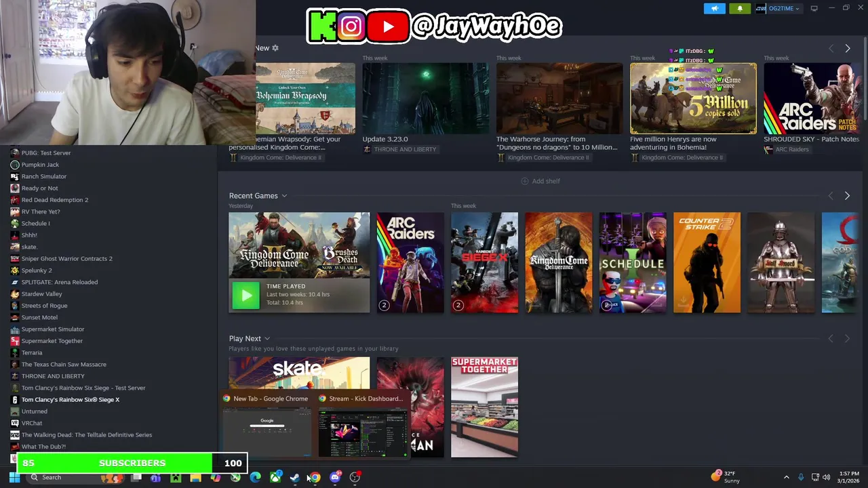
Task: Switch to Stream - Kick Dashboard Chrome preview
Action: [363, 425]
